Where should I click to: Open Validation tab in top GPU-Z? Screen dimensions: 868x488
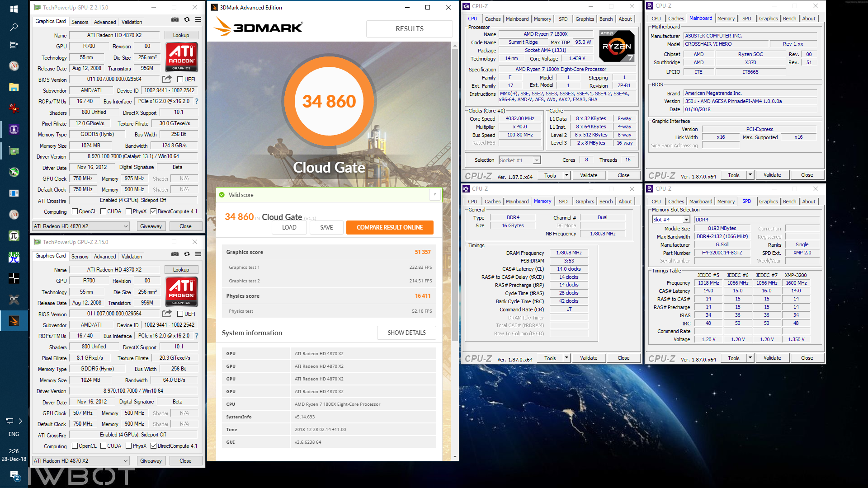click(132, 22)
